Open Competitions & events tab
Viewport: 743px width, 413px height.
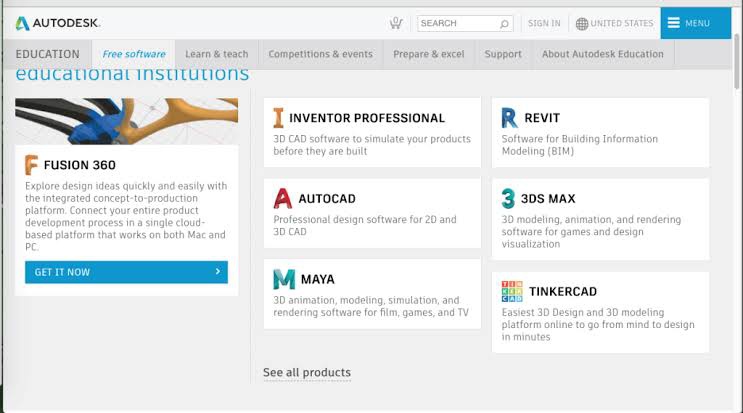click(x=321, y=54)
